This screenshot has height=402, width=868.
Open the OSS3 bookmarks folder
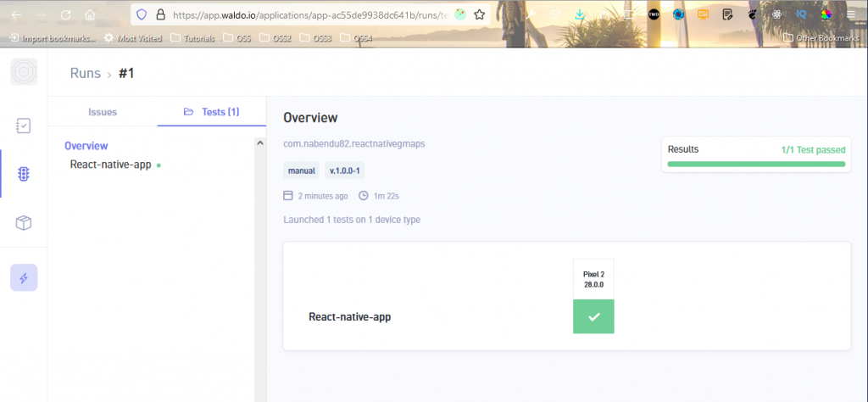point(315,38)
